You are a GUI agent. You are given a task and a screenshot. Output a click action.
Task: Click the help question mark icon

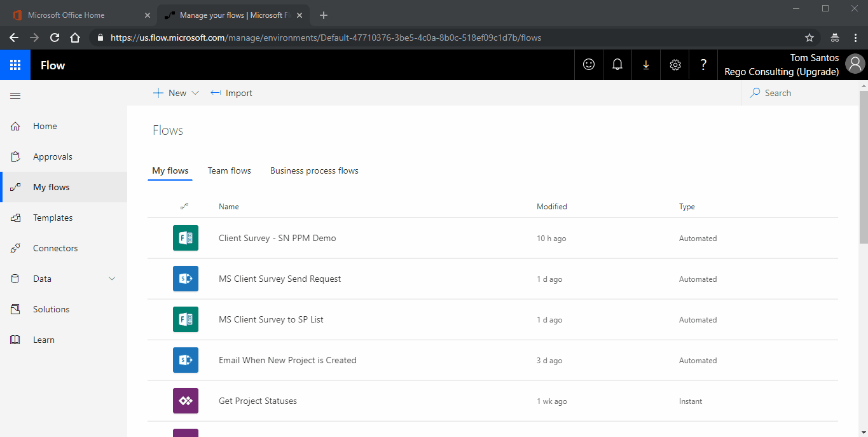(703, 65)
